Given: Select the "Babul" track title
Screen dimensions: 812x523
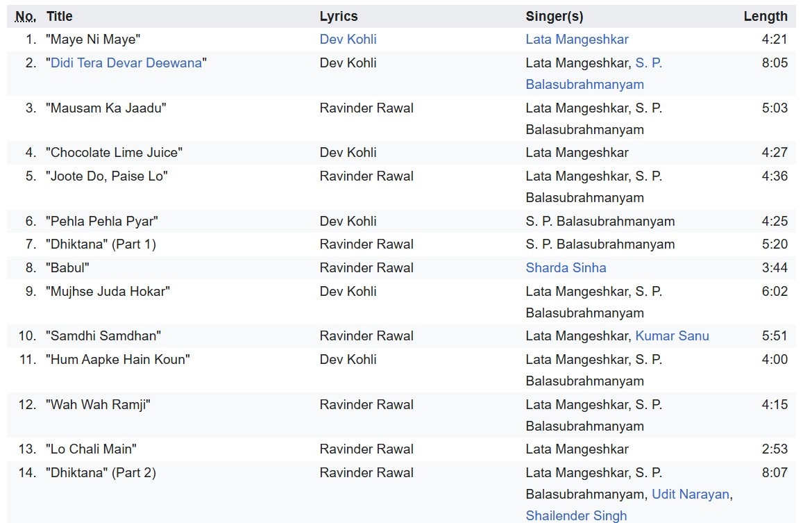Looking at the screenshot, I should [67, 268].
